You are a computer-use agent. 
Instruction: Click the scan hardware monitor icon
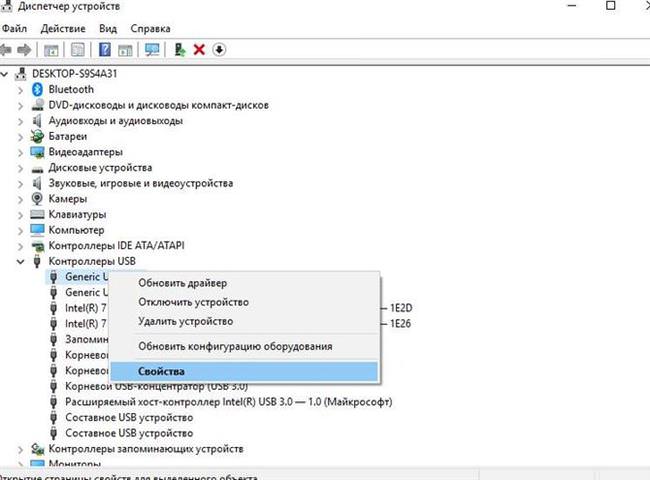click(152, 50)
